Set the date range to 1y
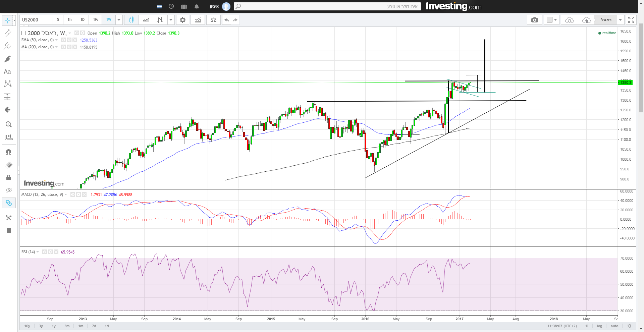The image size is (644, 332). 54,326
